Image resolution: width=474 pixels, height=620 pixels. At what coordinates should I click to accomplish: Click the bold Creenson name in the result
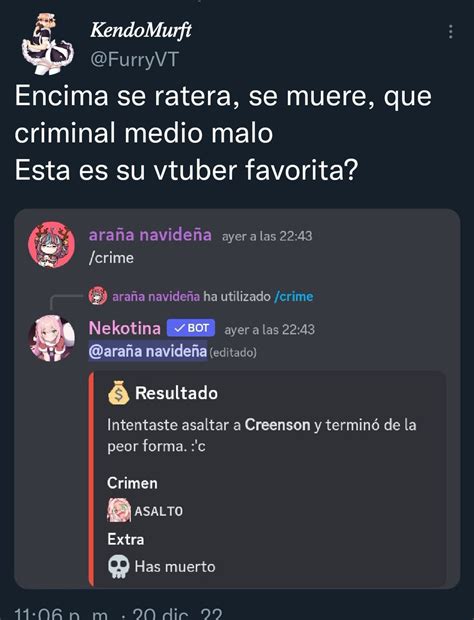tap(278, 425)
